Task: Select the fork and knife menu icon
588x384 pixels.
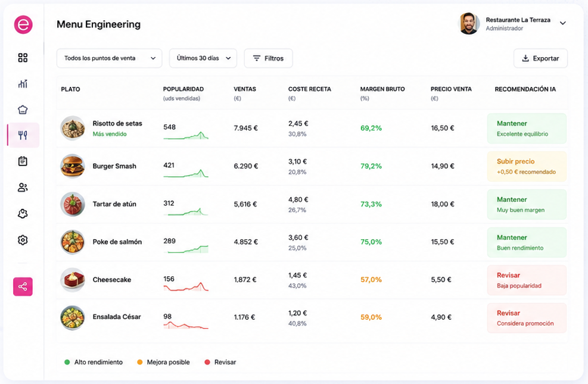Action: (23, 135)
